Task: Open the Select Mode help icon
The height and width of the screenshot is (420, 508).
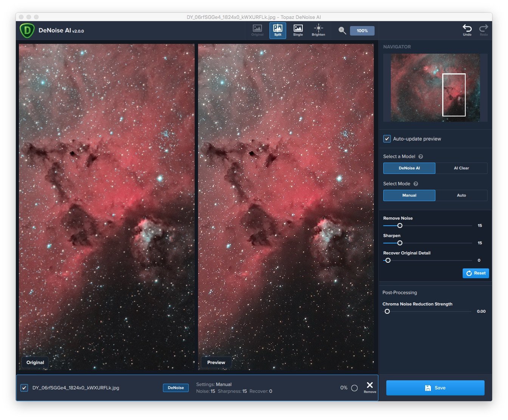Action: [x=416, y=184]
